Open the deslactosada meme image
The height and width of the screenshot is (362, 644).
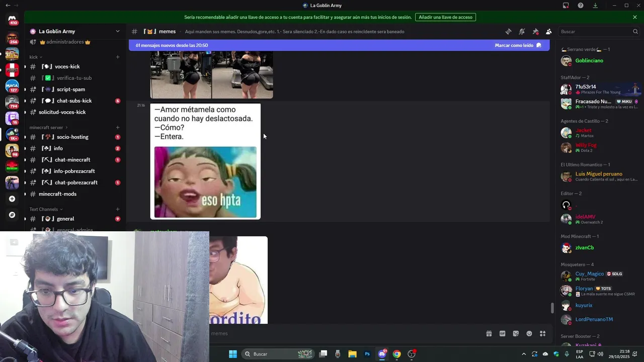205,161
